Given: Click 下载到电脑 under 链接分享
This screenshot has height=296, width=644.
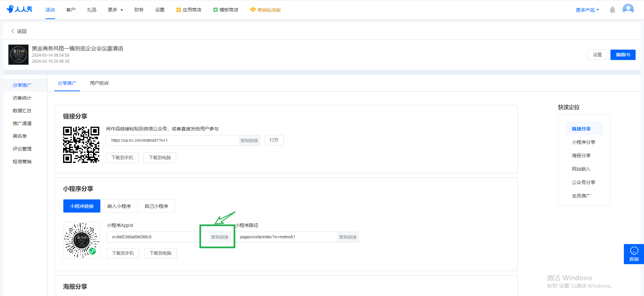Looking at the screenshot, I should coord(160,158).
